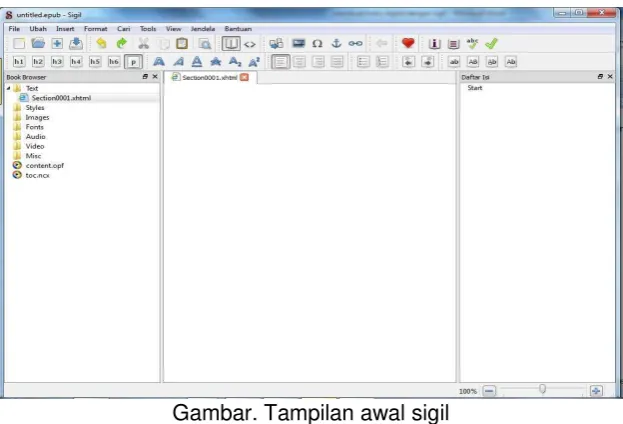The height and width of the screenshot is (424, 623).
Task: Add existing files with plus icon
Action: click(57, 43)
